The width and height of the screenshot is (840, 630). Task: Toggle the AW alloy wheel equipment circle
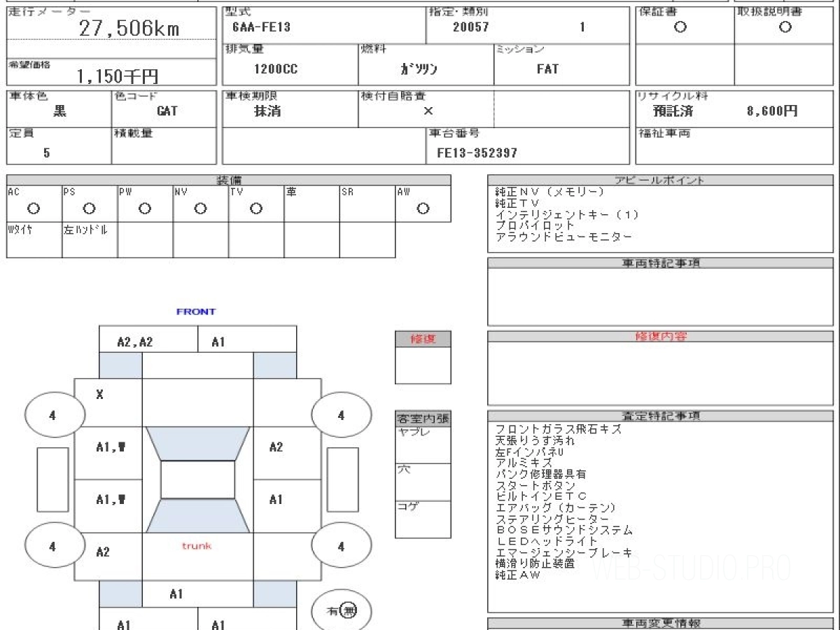tap(423, 209)
